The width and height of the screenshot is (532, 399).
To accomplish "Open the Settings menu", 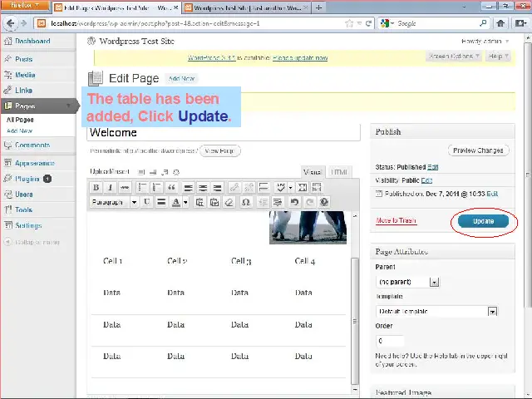I will coord(28,225).
